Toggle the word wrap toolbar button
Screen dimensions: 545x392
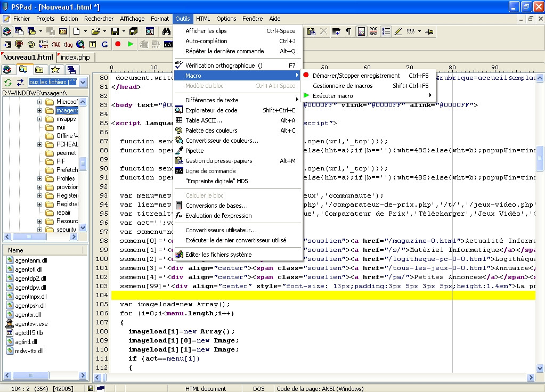click(336, 31)
